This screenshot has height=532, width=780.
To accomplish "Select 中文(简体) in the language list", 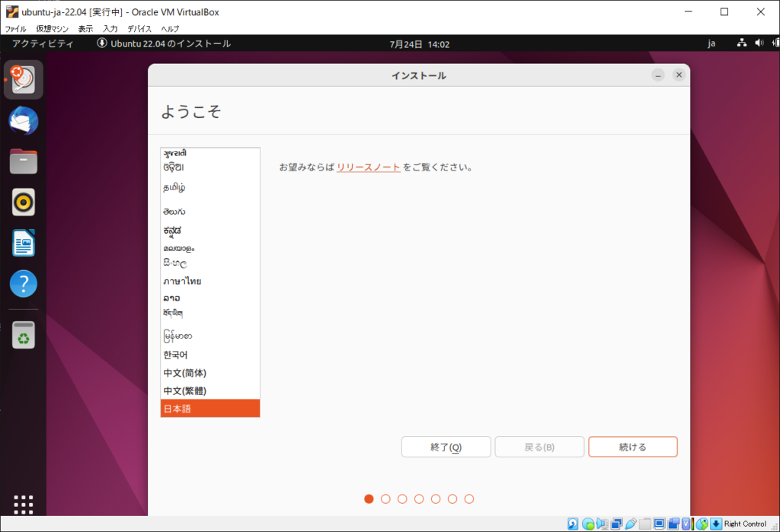I will 210,373.
